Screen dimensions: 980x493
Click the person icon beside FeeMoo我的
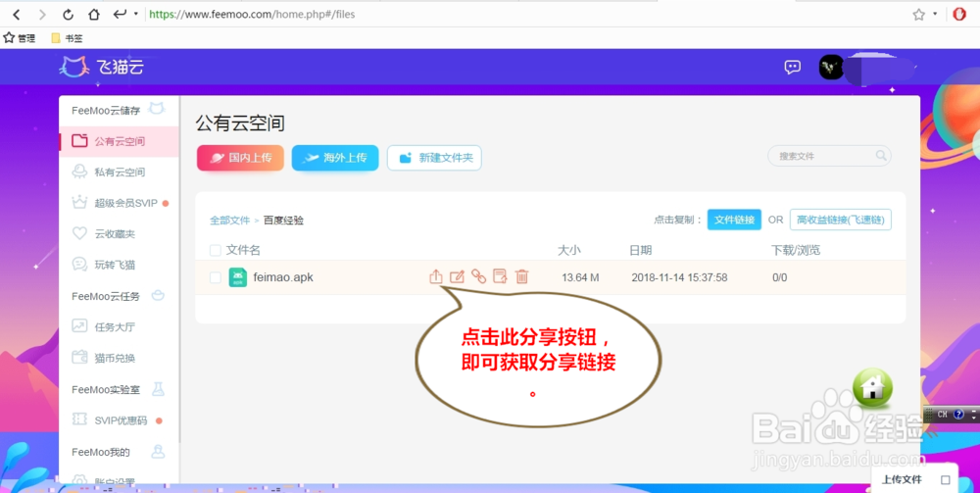tap(159, 451)
